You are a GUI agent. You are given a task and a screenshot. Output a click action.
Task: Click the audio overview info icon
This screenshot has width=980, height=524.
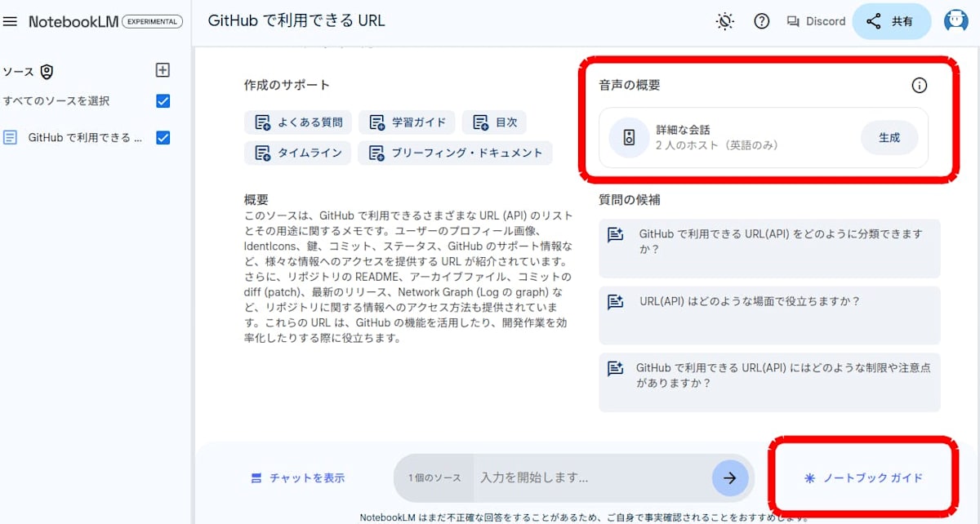coord(919,85)
